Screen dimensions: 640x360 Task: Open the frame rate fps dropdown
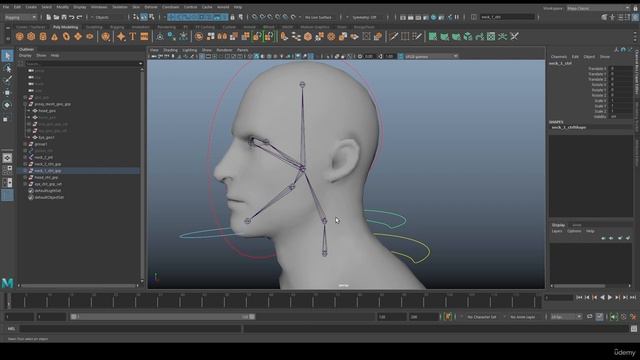pos(566,317)
